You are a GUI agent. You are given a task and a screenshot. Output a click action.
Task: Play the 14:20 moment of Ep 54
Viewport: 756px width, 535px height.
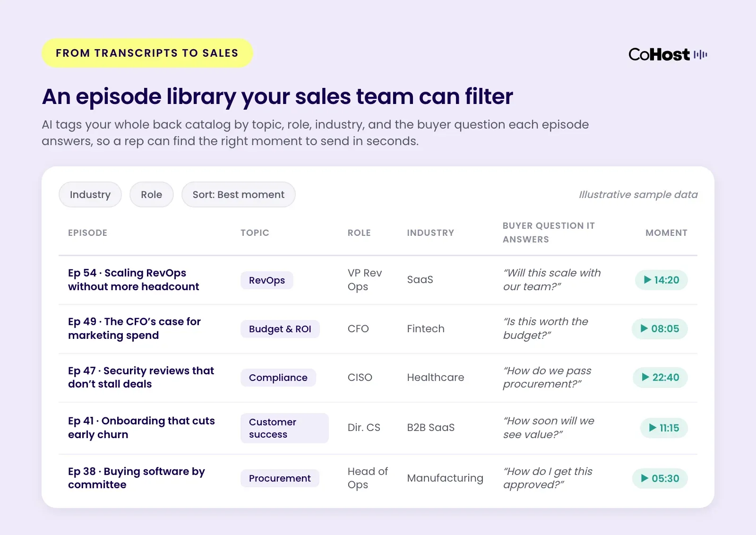click(661, 280)
